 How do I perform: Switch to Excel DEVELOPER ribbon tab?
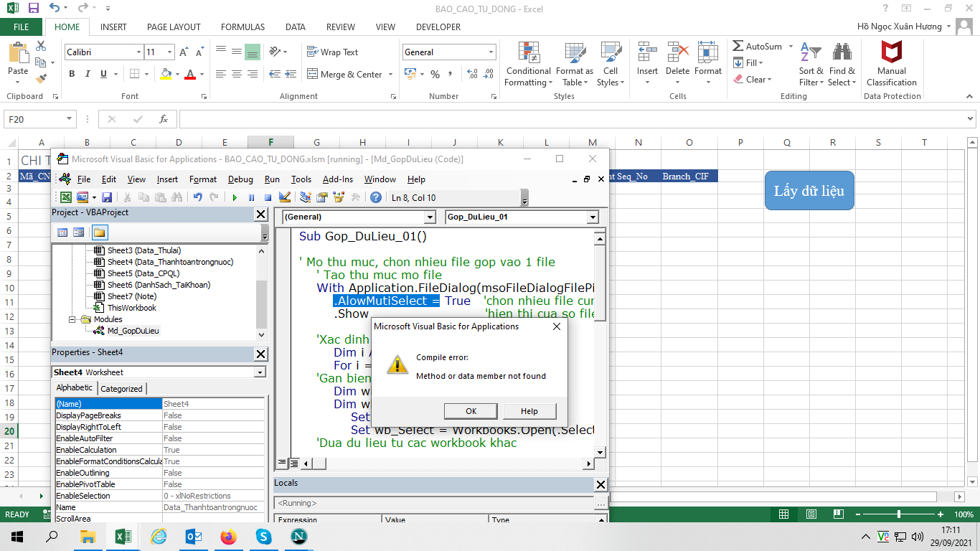(x=438, y=27)
